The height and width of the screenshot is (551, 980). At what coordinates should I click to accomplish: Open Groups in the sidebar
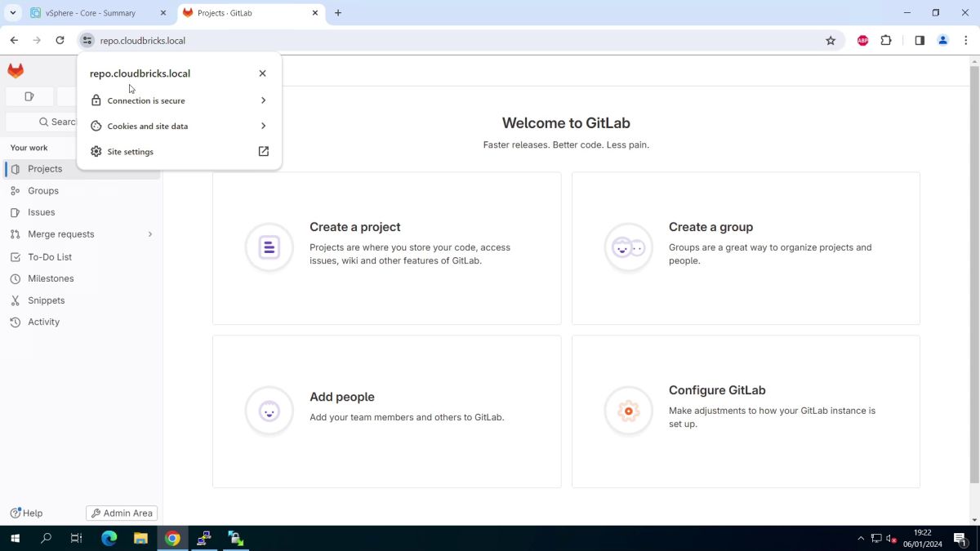[82, 191]
